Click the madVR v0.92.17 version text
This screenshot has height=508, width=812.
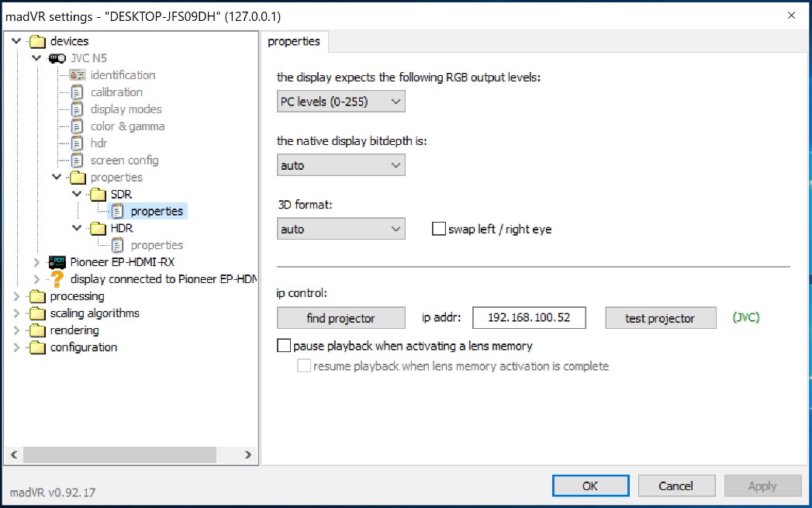coord(53,492)
